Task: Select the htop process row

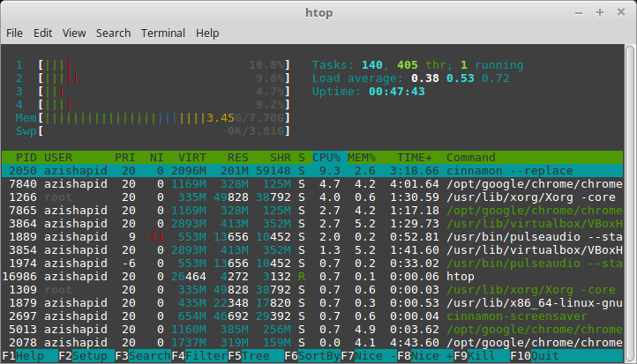Action: click(x=318, y=276)
